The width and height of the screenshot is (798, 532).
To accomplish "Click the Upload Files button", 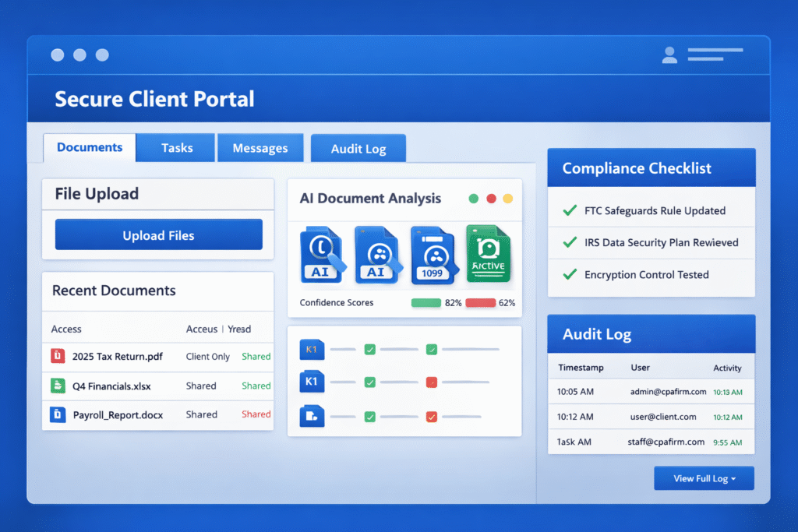I will tap(158, 235).
